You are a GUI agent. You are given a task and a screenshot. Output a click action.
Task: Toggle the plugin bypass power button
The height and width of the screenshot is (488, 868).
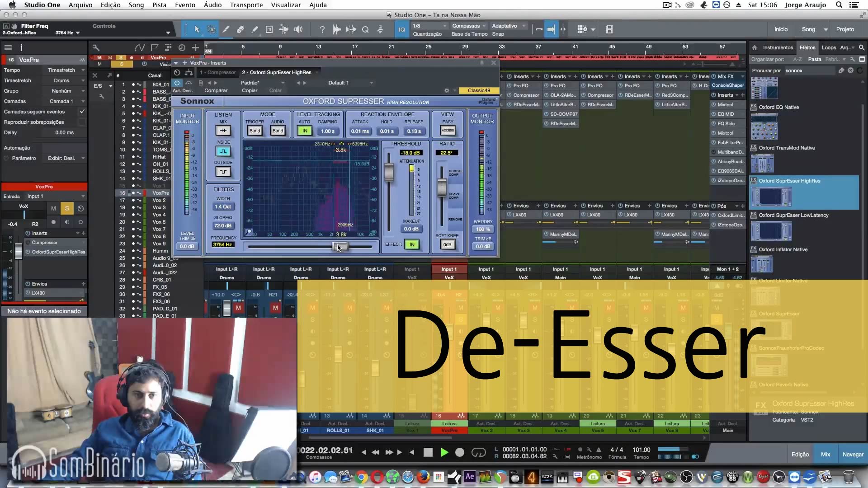click(x=177, y=83)
